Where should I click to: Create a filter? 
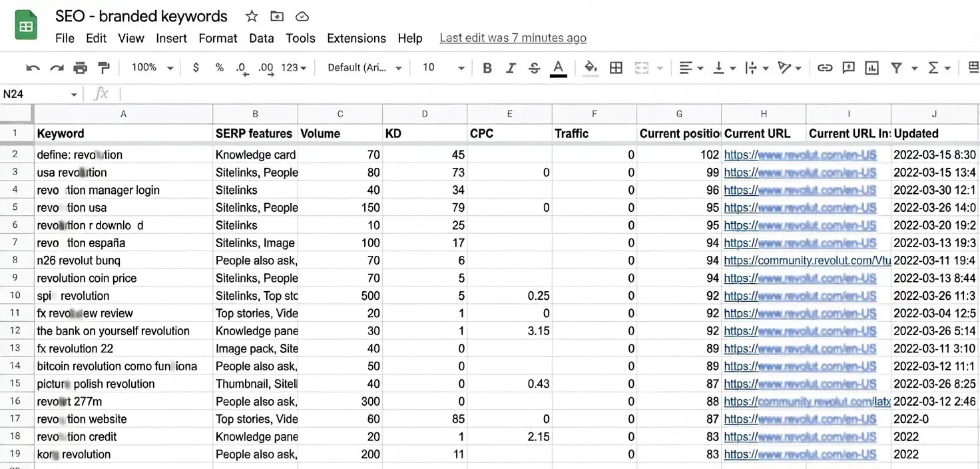coord(896,67)
